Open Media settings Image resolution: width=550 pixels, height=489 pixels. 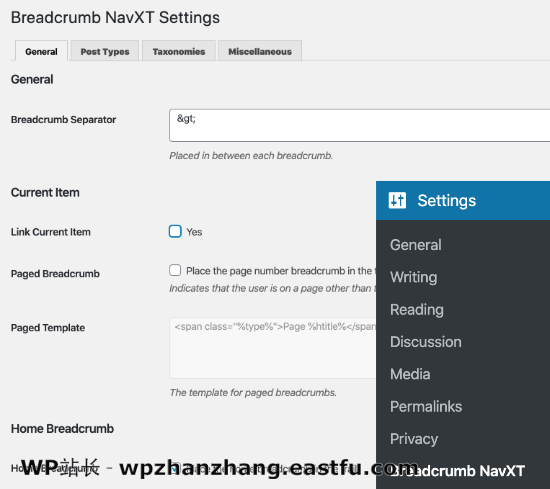410,374
